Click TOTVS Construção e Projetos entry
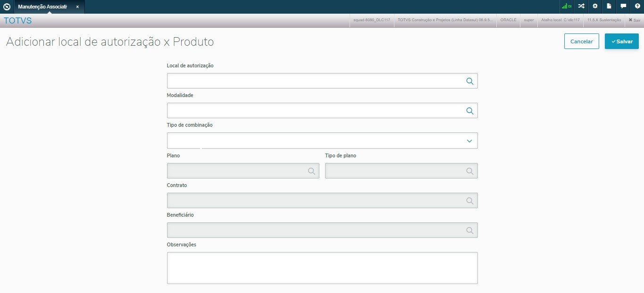The width and height of the screenshot is (644, 293). 445,20
